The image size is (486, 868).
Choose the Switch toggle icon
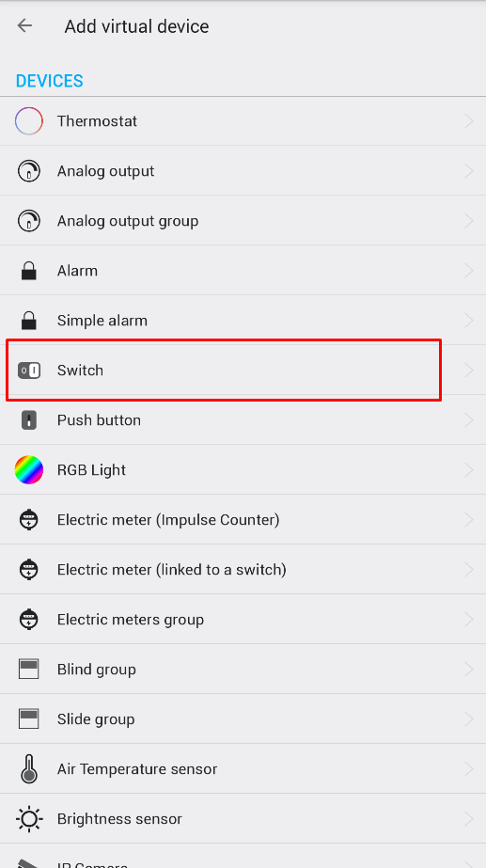[x=29, y=371]
